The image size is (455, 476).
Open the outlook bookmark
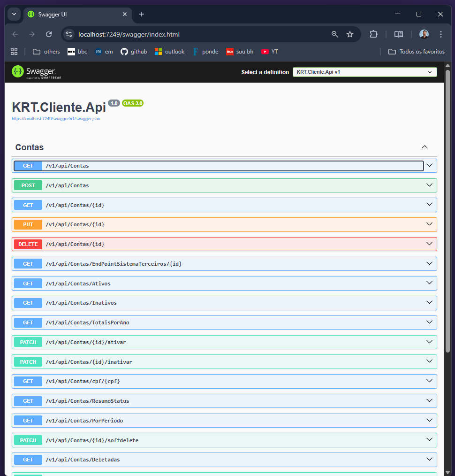pyautogui.click(x=169, y=52)
